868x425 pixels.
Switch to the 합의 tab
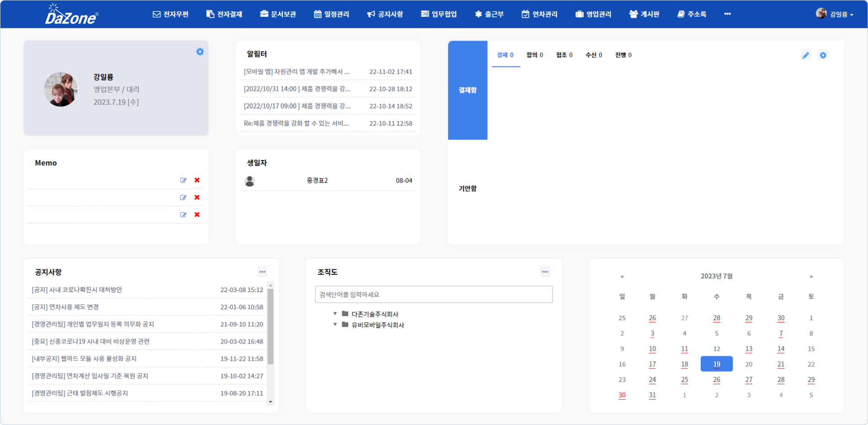(x=534, y=55)
